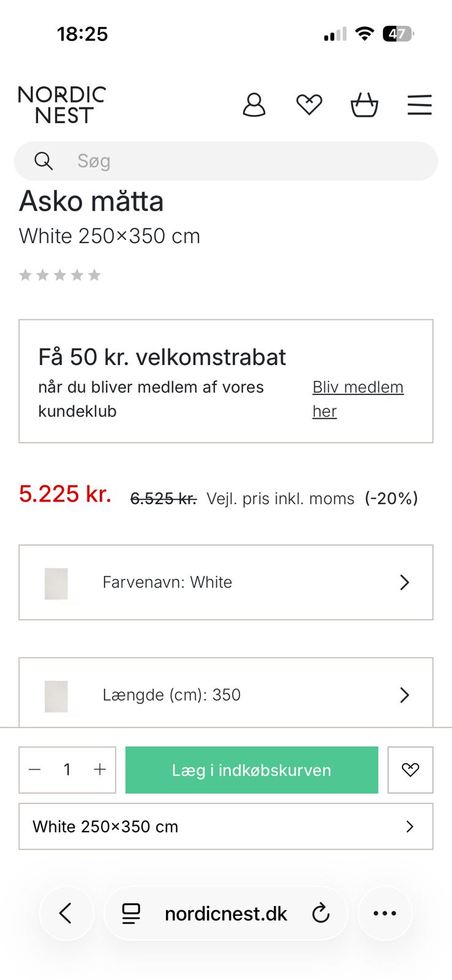452x980 pixels.
Task: Go back with browser back arrow
Action: click(x=66, y=913)
